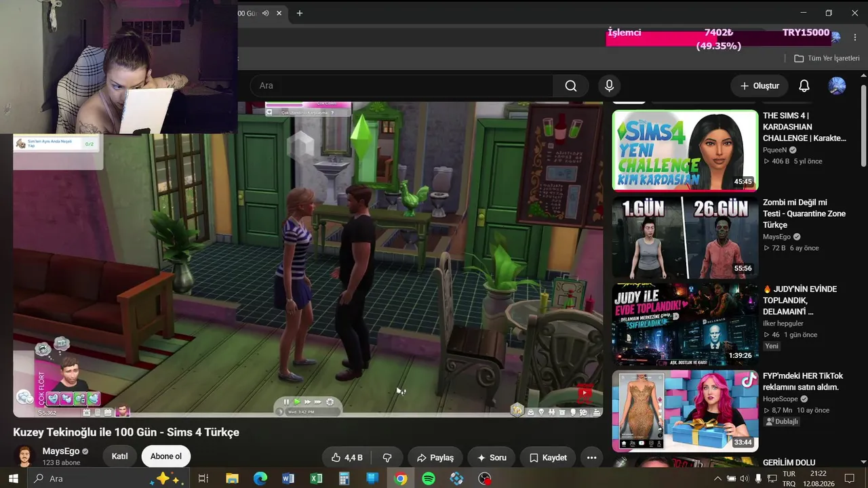Open the TikTok reklamını video thumbnail
The height and width of the screenshot is (488, 868).
click(x=685, y=411)
